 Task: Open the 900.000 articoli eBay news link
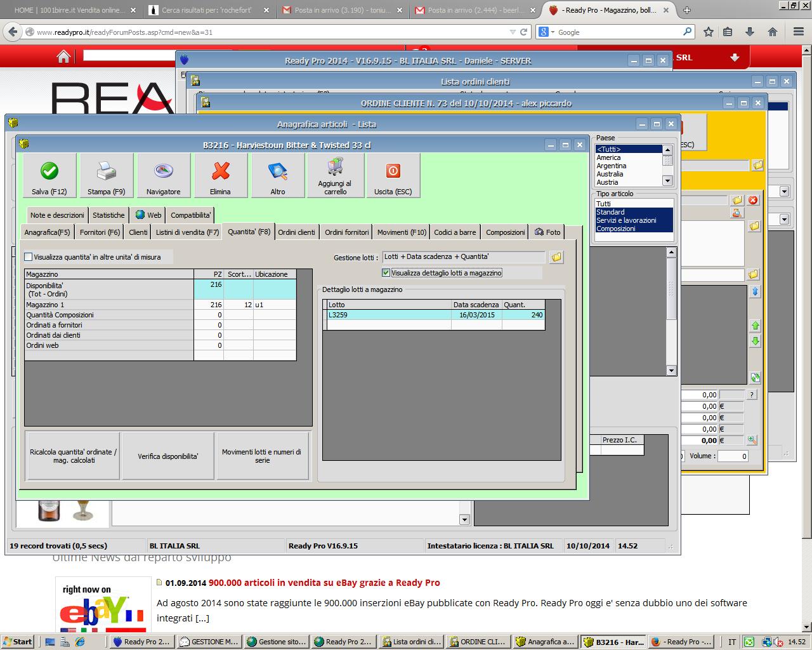(324, 583)
